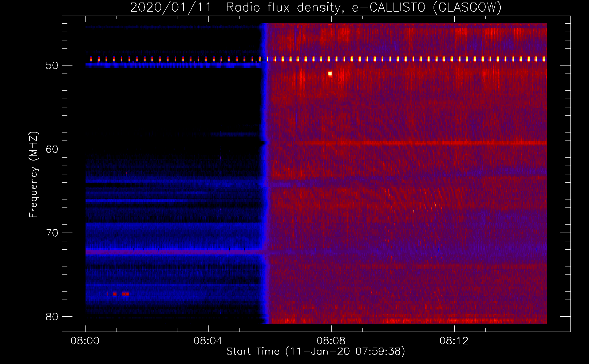Click the bright white burst just below the dotted line
Viewport: 589px width, 364px height.
pyautogui.click(x=330, y=74)
